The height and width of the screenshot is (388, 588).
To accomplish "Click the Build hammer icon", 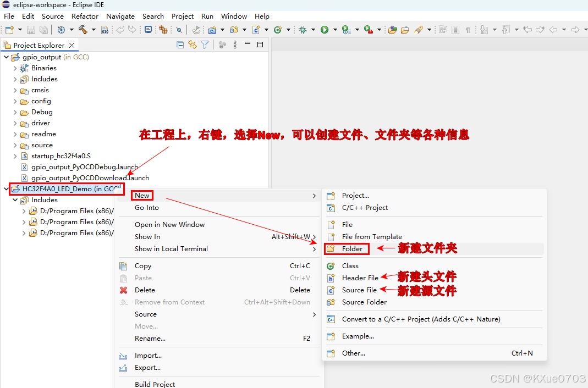I will [x=83, y=30].
